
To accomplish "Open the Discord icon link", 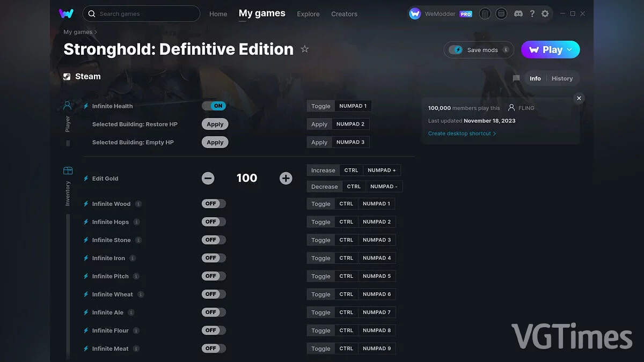I will 518,13.
